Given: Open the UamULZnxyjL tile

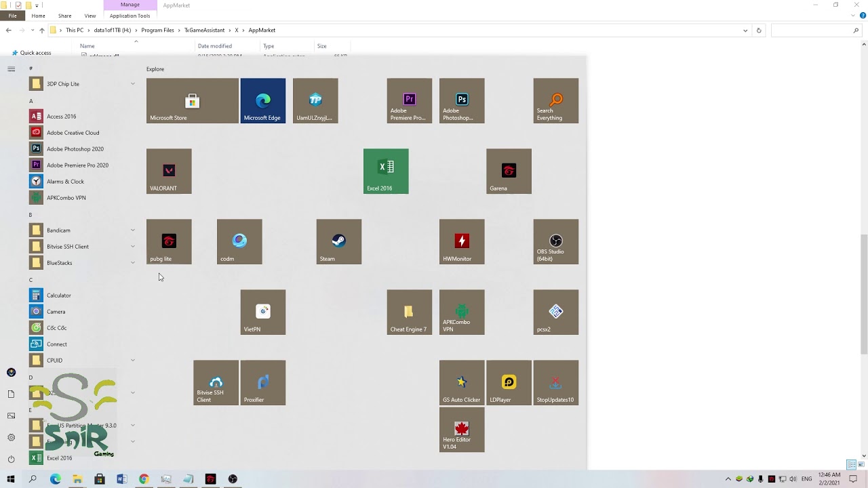Looking at the screenshot, I should point(315,101).
